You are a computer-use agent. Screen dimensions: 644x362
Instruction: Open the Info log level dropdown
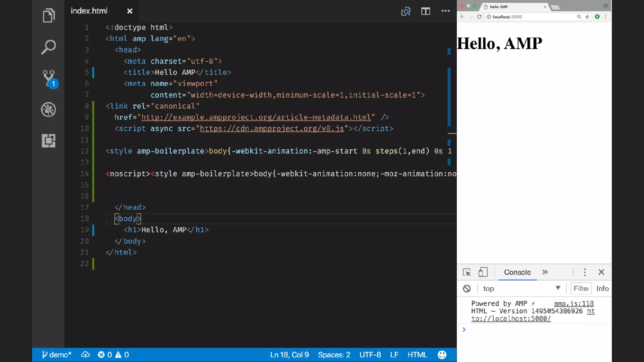602,288
